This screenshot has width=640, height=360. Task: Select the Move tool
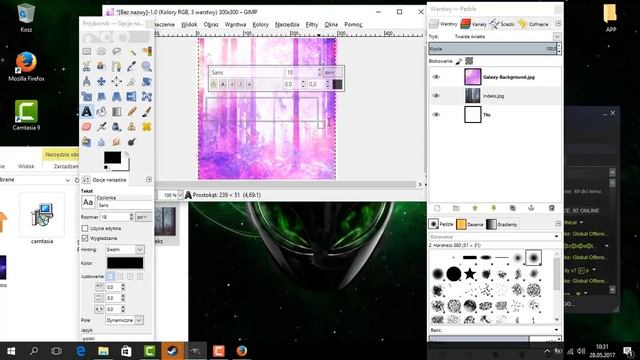click(102, 82)
